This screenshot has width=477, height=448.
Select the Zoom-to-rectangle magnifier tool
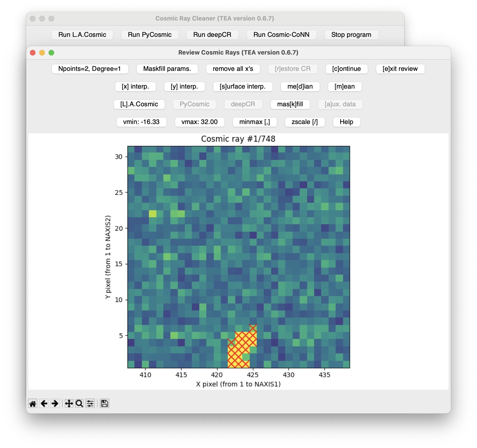79,403
